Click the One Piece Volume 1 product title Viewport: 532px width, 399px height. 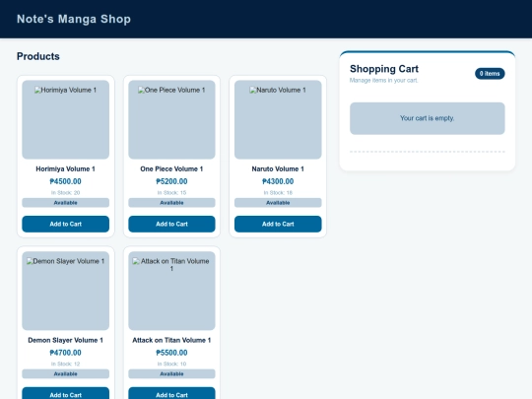pyautogui.click(x=171, y=169)
